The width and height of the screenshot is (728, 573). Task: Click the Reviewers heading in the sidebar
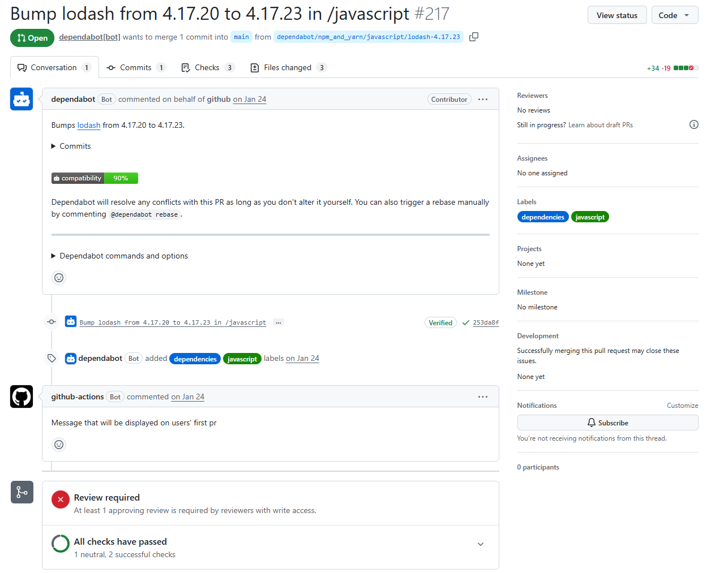pos(533,96)
